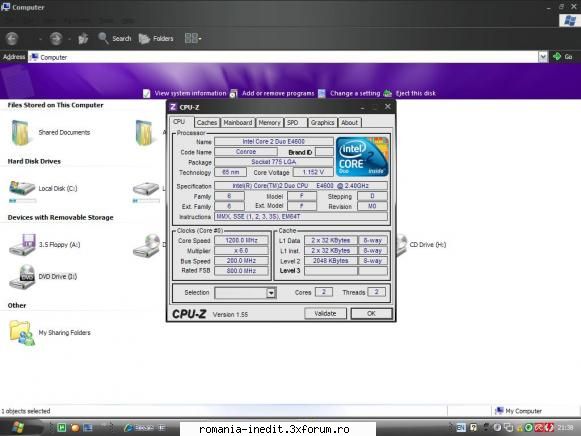Screen dimensions: 581x436
Task: Click Bus Speed value 200.0 MHz
Action: (241, 261)
